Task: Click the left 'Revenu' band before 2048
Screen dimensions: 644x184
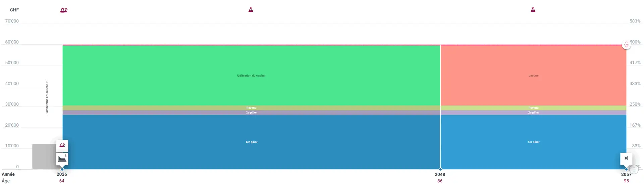Action: pos(251,108)
